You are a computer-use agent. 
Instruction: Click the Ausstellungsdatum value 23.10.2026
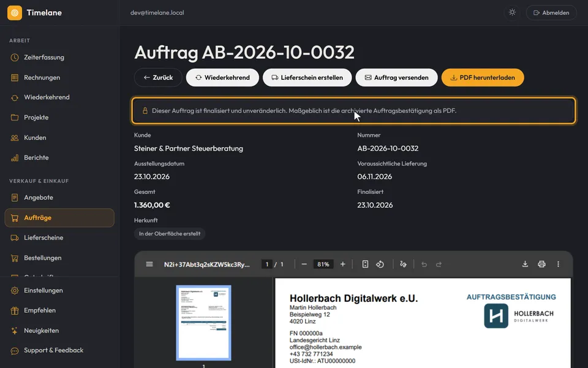coord(152,177)
